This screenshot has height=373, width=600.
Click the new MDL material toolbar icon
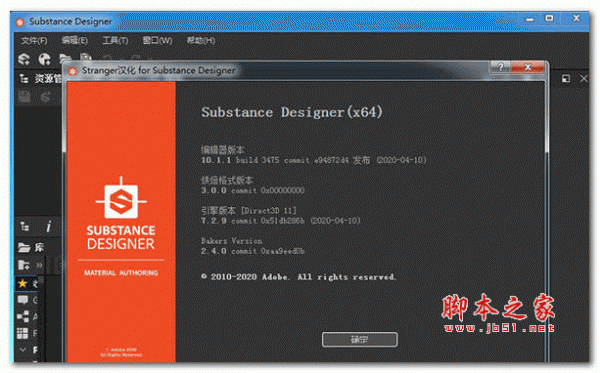(44, 59)
